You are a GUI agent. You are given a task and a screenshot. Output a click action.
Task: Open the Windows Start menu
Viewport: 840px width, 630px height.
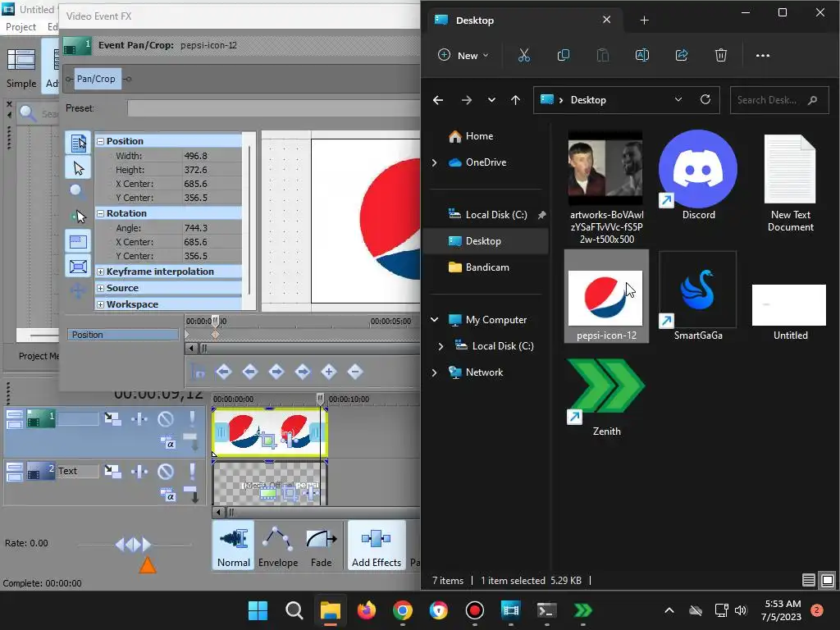tap(258, 610)
